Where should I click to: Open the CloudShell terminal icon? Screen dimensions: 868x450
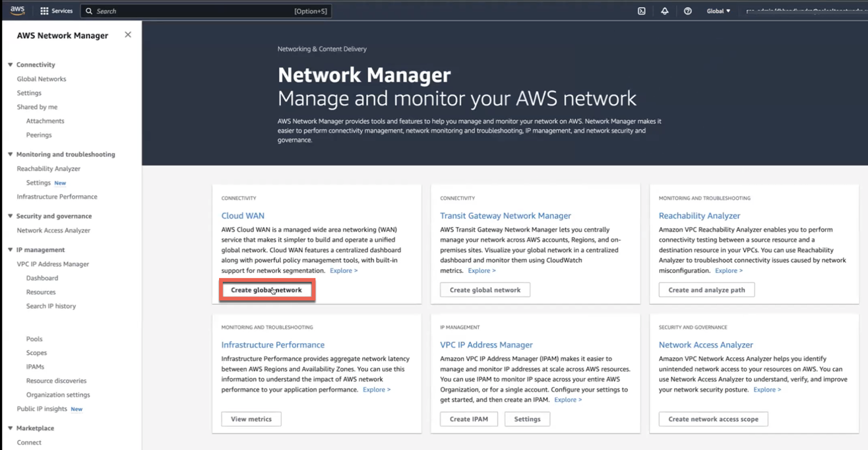tap(641, 11)
